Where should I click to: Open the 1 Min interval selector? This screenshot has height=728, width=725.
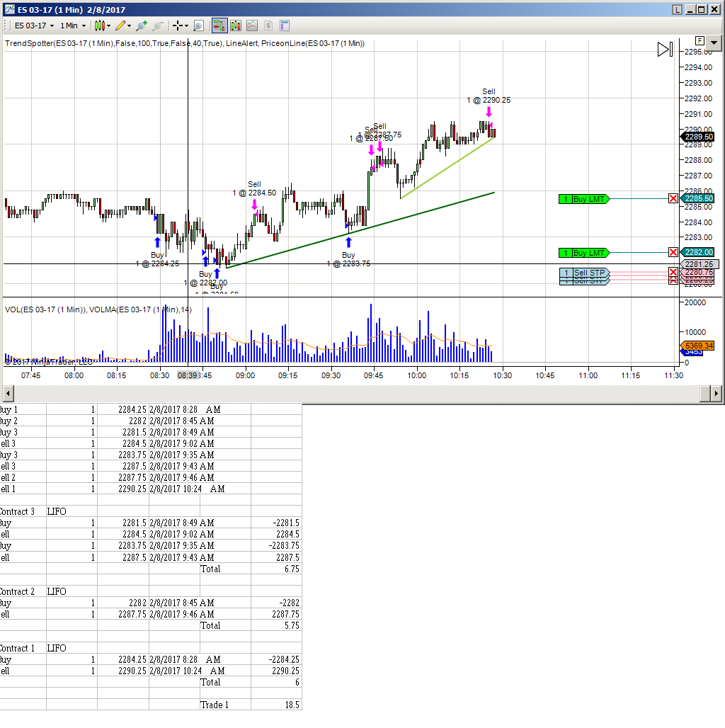click(x=74, y=25)
